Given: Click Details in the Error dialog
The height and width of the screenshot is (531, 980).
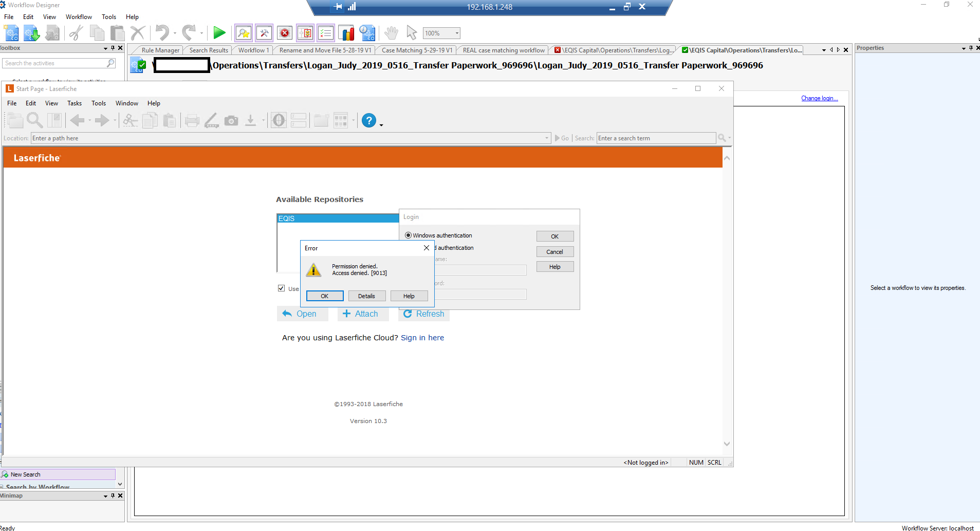Looking at the screenshot, I should pos(367,296).
